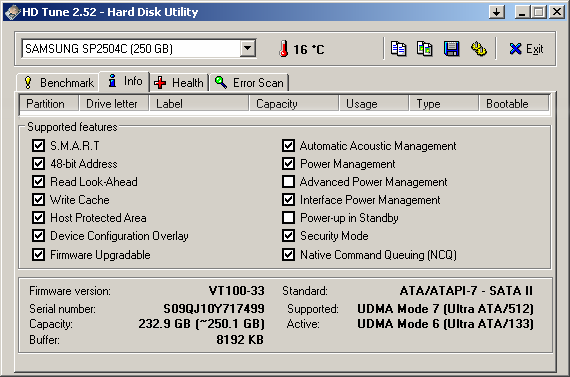Click the floppy disk save icon
Viewport: 570px width, 377px height.
click(x=451, y=48)
